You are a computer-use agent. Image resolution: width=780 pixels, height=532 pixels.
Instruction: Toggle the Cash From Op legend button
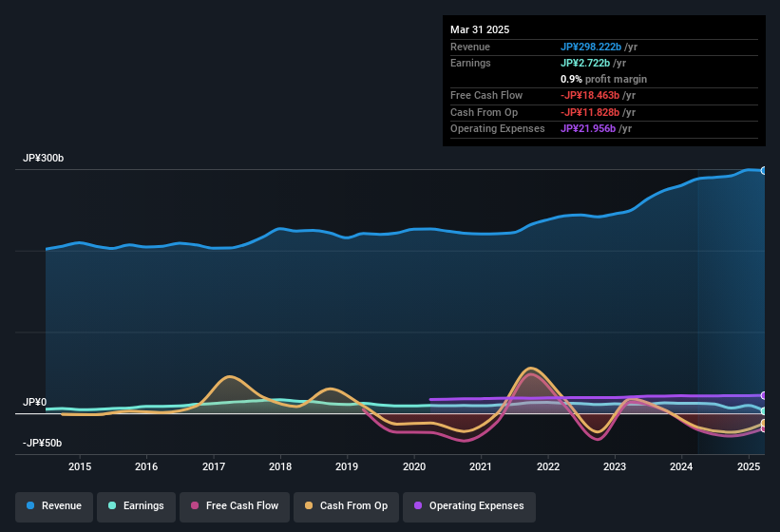[x=346, y=506]
